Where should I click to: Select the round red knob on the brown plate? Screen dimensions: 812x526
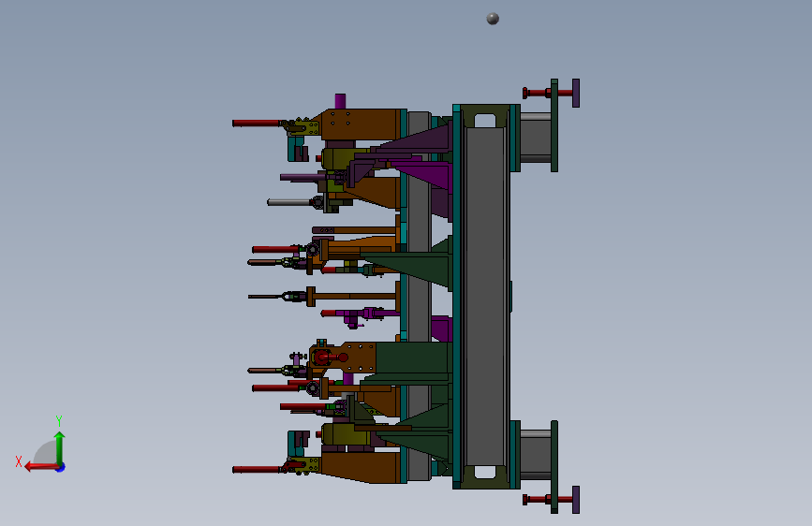[343, 358]
